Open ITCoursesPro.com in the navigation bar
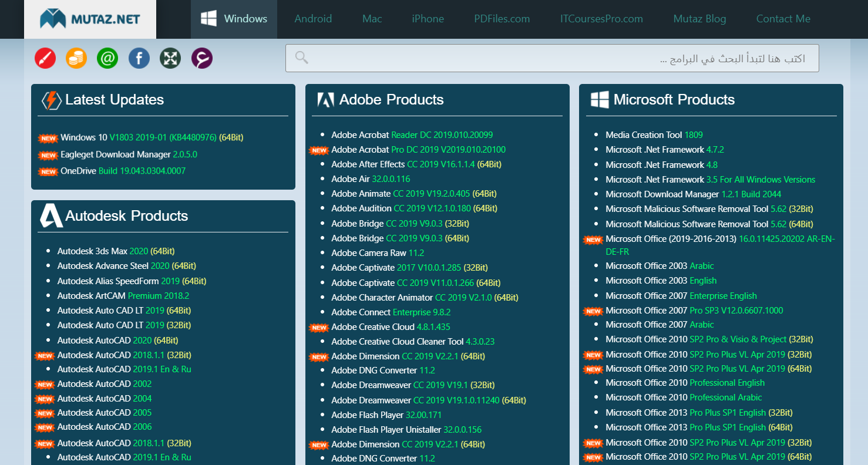 pyautogui.click(x=602, y=19)
